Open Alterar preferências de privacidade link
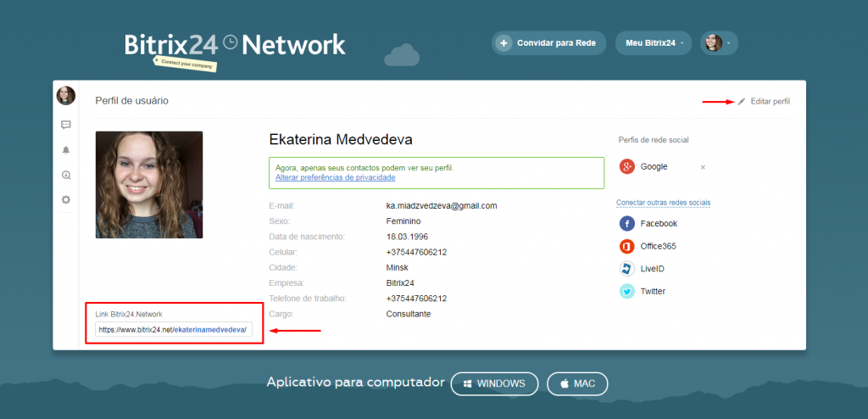The image size is (868, 419). click(x=336, y=177)
